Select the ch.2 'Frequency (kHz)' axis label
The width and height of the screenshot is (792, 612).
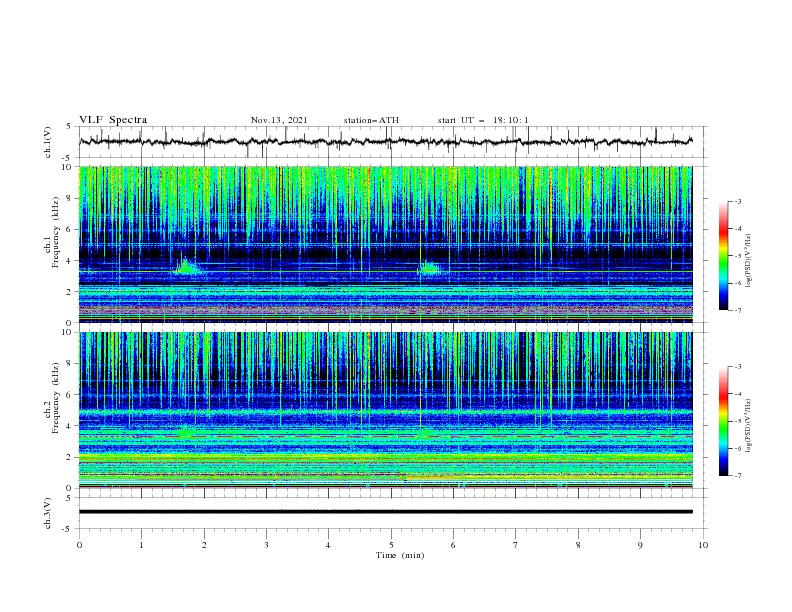(56, 398)
